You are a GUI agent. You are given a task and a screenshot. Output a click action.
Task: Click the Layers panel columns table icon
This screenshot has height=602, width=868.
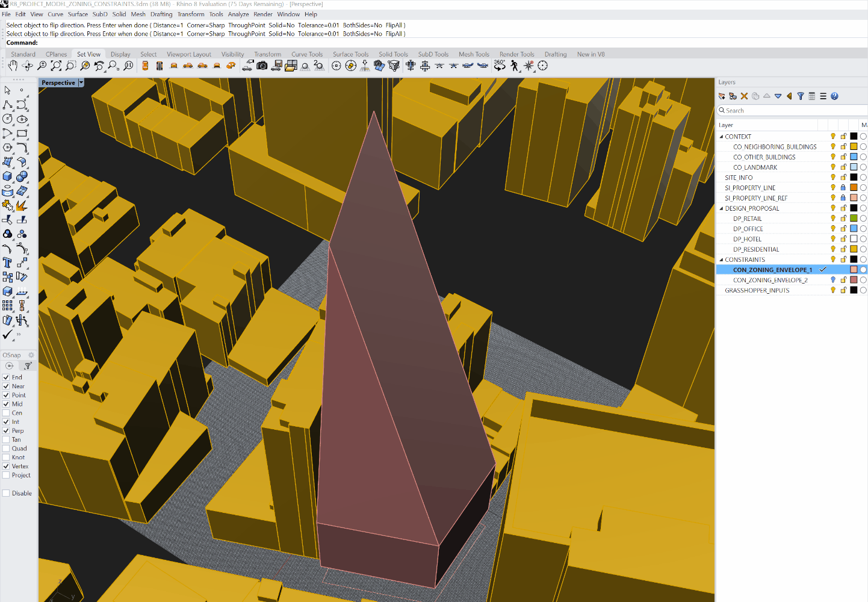pyautogui.click(x=812, y=96)
